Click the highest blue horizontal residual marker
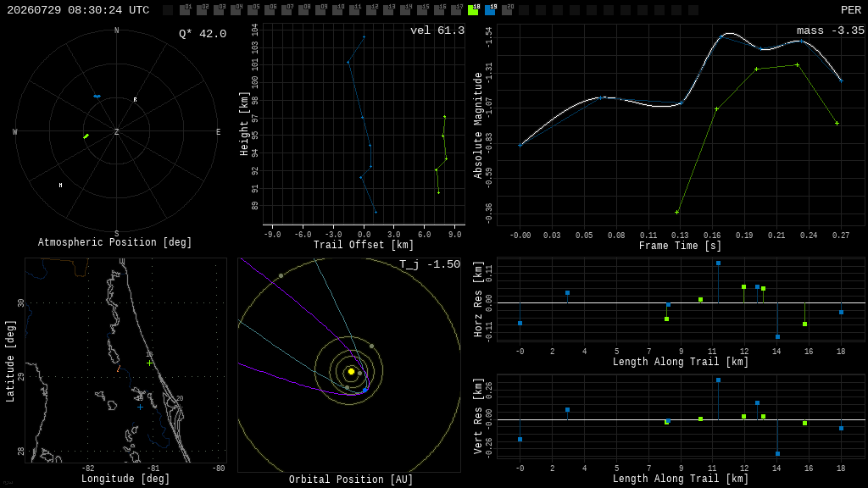 coord(718,263)
